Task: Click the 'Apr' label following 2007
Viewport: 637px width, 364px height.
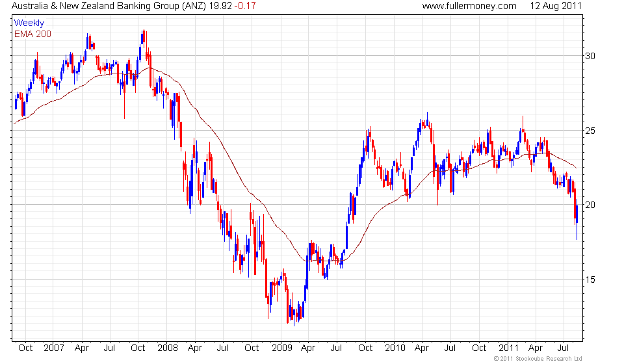Action: coord(82,348)
